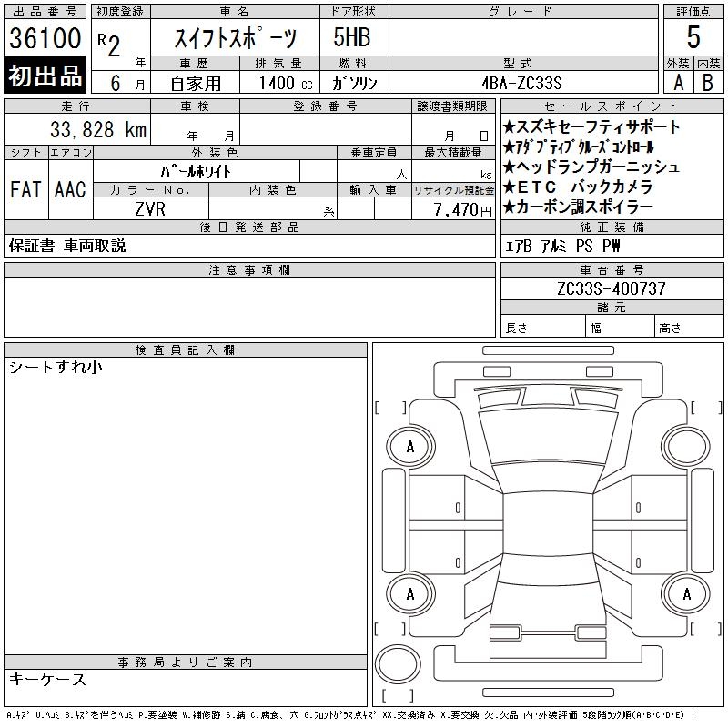Screen dimensions: 728x728
Task: Click the 長さ dimension cell
Action: tap(542, 328)
